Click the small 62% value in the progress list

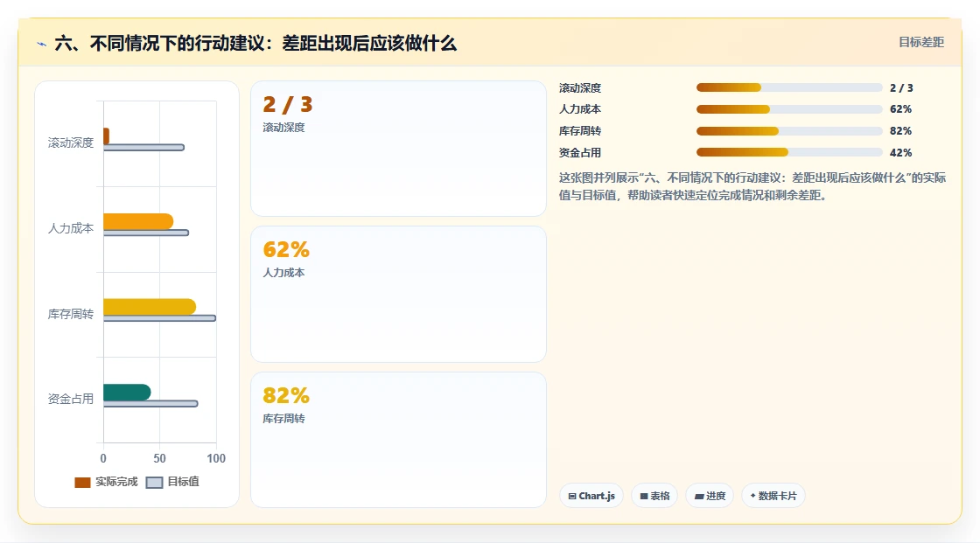900,109
